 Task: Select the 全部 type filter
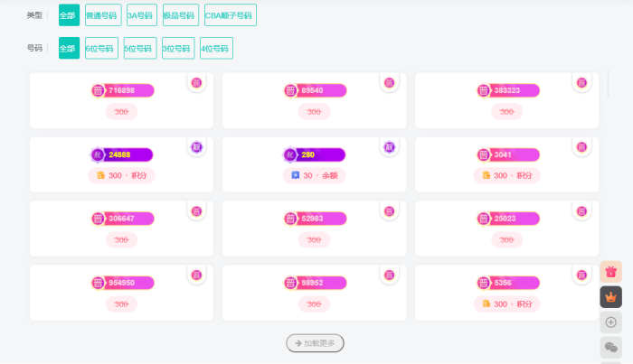coord(69,15)
